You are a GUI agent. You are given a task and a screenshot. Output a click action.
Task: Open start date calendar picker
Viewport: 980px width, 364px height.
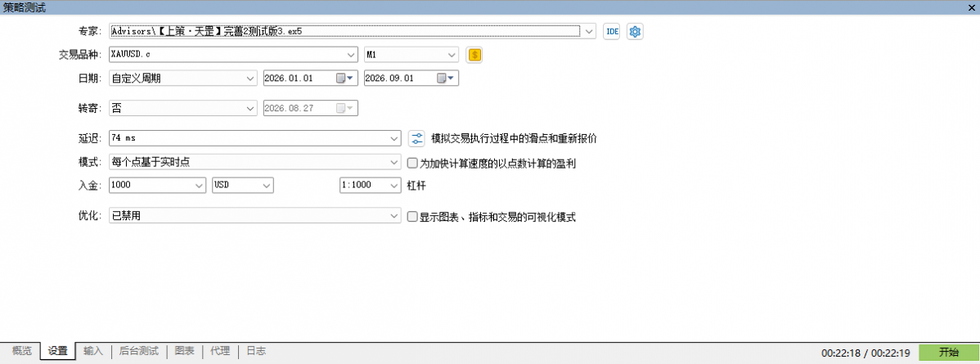pyautogui.click(x=344, y=79)
